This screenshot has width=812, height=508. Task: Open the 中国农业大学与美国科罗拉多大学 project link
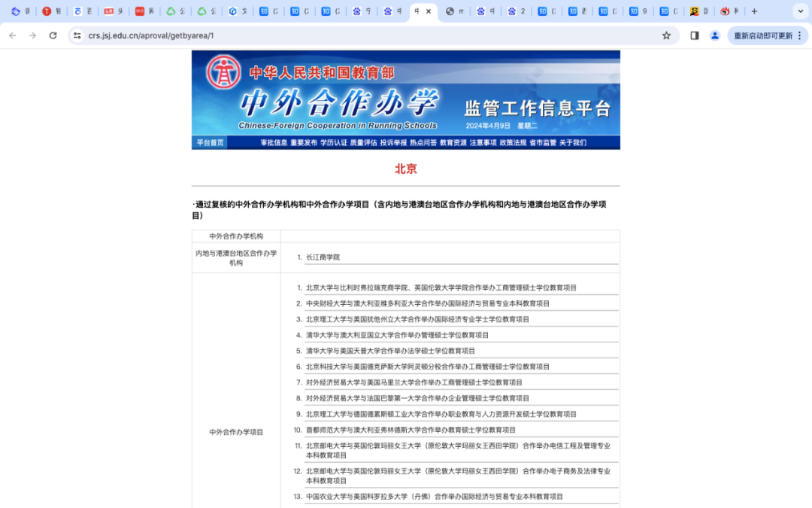click(435, 497)
